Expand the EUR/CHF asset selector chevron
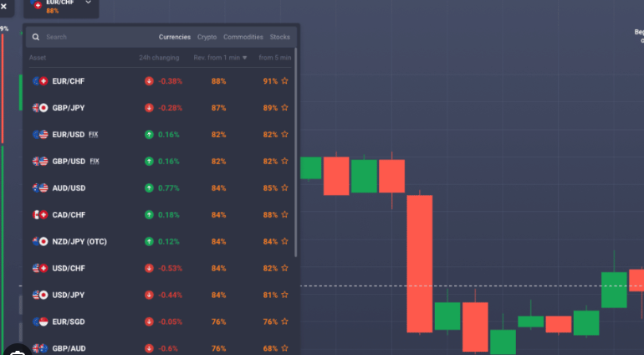Viewport: 644px width, 355px height. click(x=89, y=3)
